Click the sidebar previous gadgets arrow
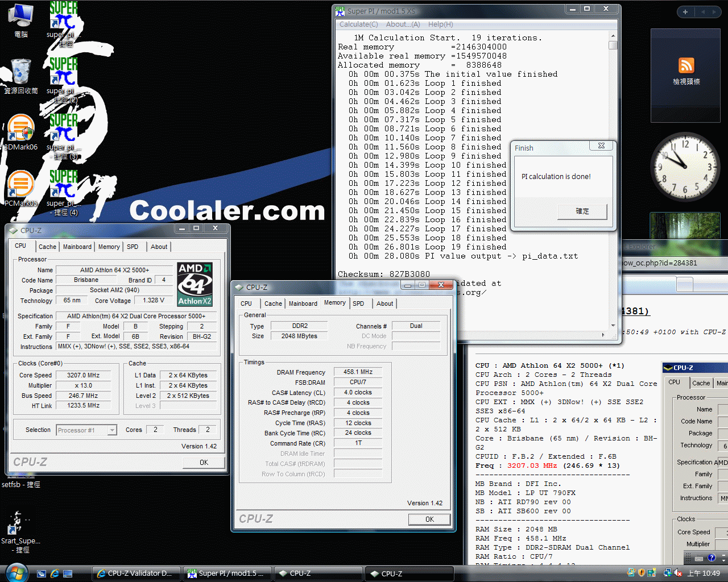 [703, 12]
